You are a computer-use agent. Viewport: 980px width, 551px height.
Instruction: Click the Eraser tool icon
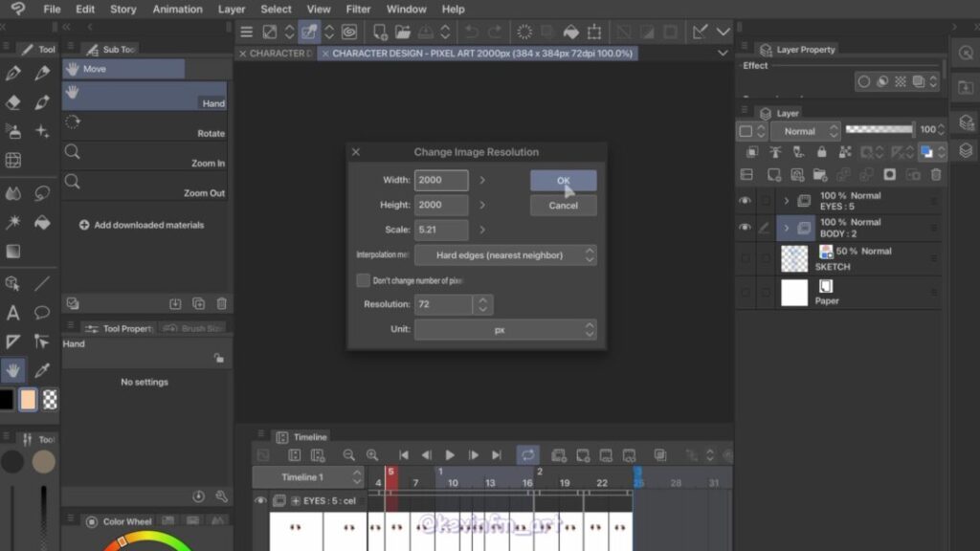(x=12, y=102)
